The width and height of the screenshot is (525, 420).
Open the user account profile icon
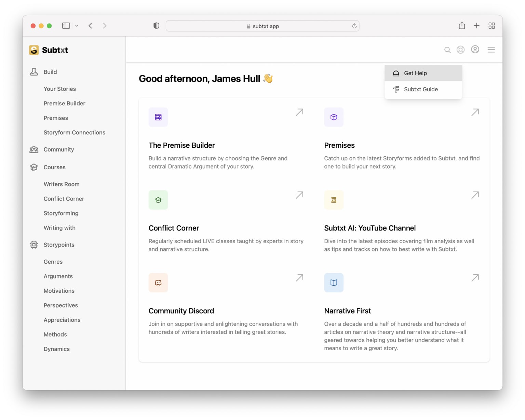coord(475,50)
